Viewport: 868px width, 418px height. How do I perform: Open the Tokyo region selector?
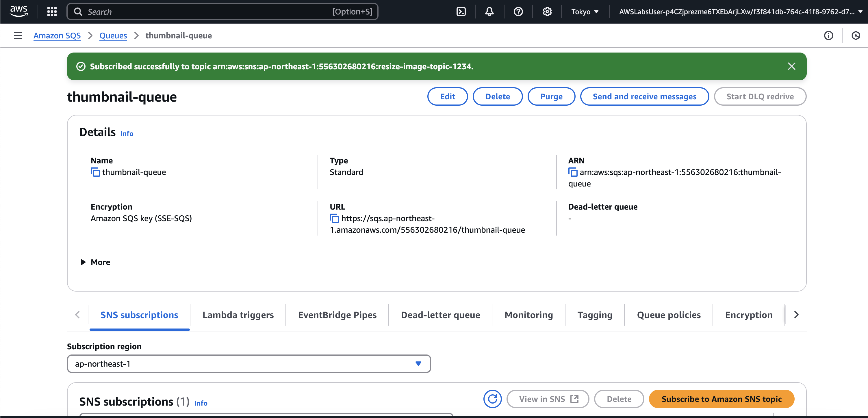pyautogui.click(x=585, y=12)
